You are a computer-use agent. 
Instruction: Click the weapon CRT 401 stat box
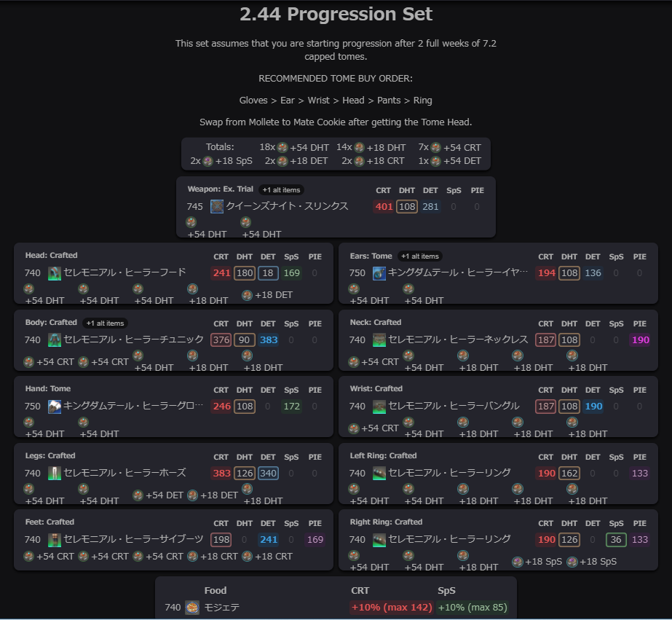(x=384, y=207)
